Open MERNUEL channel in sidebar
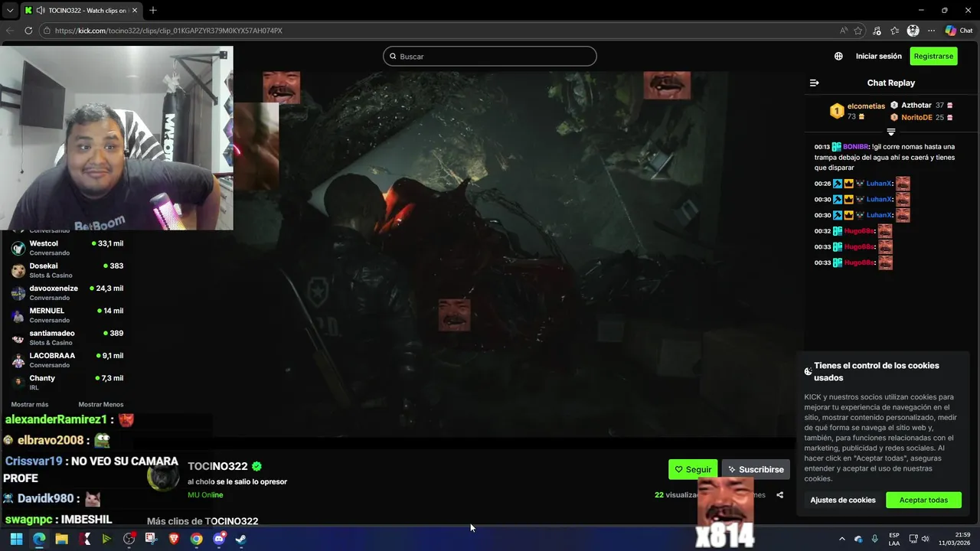980x551 pixels. coord(67,315)
